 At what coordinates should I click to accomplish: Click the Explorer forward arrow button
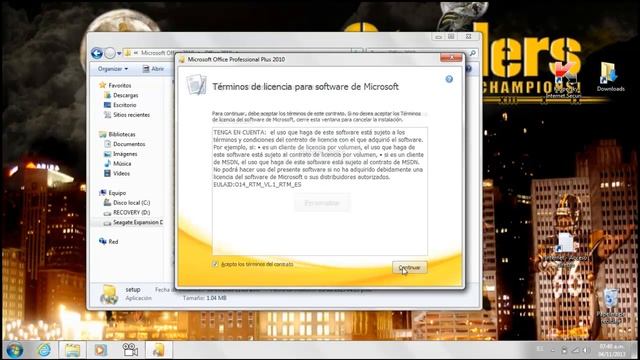[x=109, y=53]
